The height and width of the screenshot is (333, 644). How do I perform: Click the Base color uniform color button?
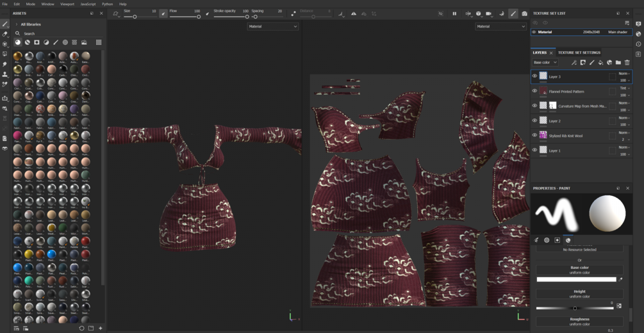click(x=579, y=270)
